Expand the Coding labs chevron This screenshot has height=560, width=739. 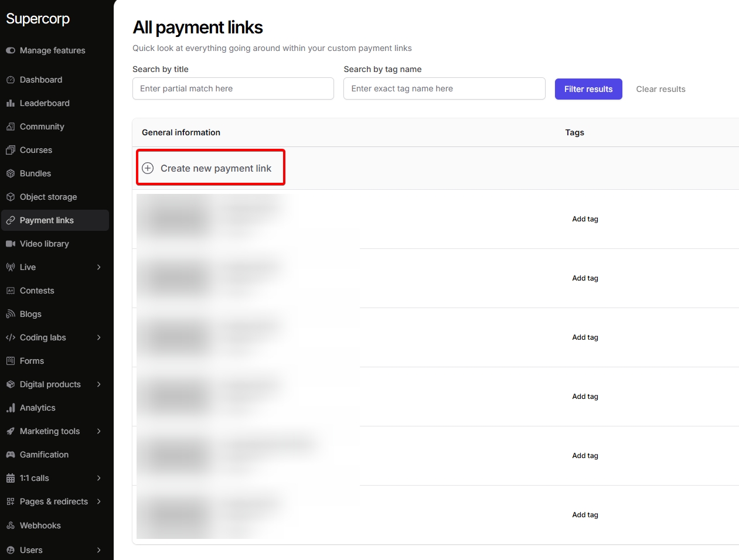tap(98, 337)
